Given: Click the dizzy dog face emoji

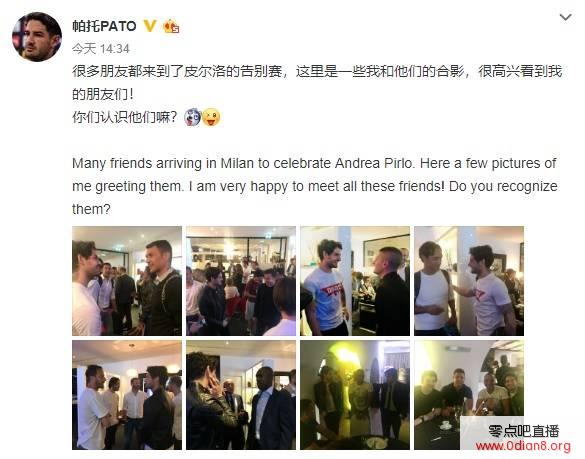Looking at the screenshot, I should coord(193,117).
